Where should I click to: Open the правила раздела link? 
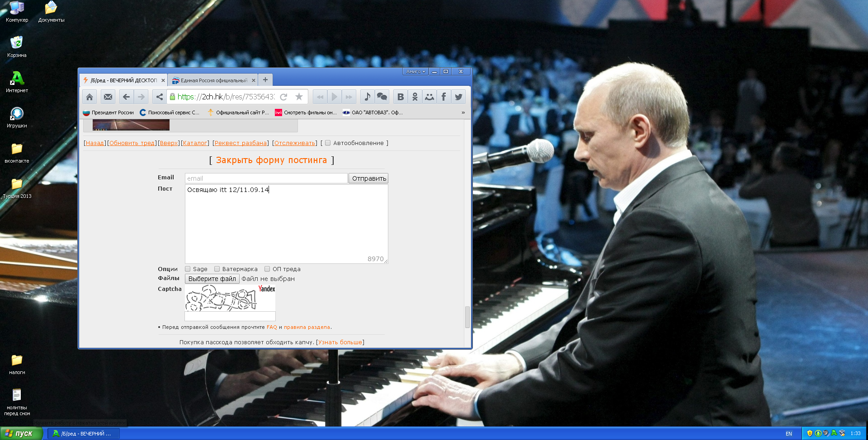(x=307, y=327)
